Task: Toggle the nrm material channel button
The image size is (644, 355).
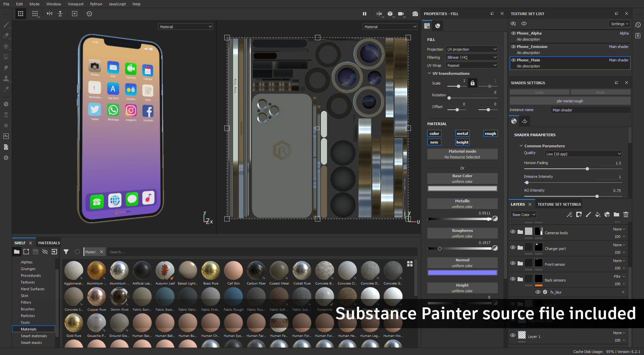Action: (x=434, y=142)
